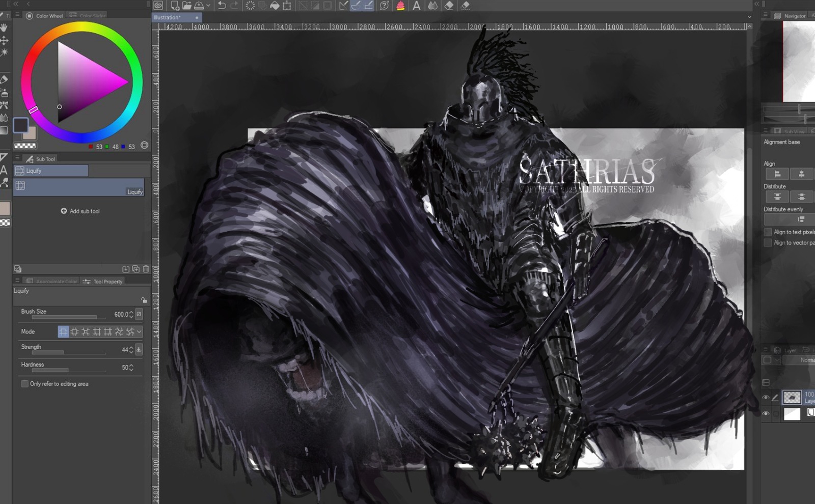This screenshot has height=504, width=815.
Task: Click the Fill bucket icon in command bar
Action: pos(275,6)
